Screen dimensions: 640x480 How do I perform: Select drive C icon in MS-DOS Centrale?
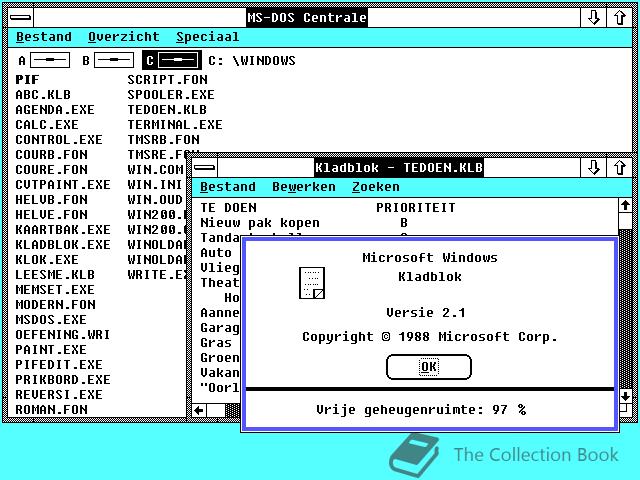coord(178,60)
